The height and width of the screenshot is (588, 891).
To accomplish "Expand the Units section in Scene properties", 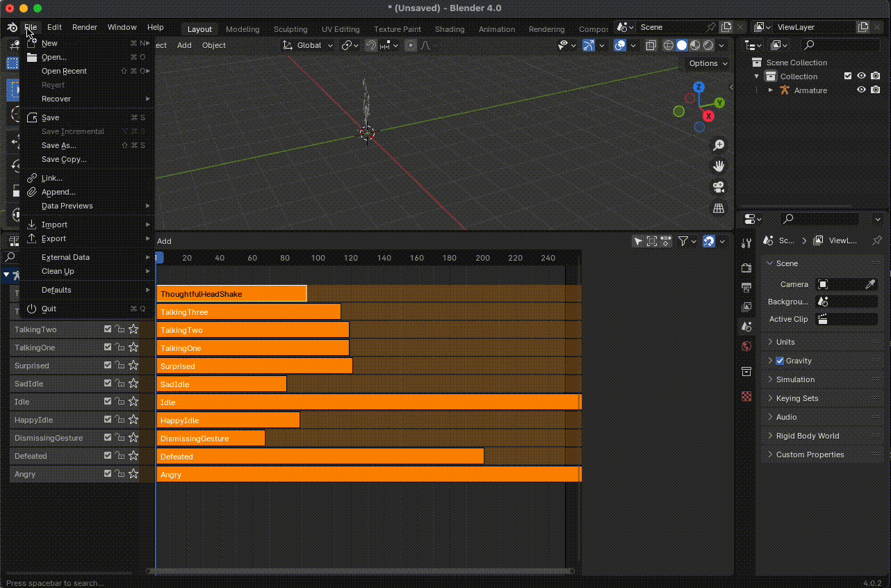I will click(785, 341).
